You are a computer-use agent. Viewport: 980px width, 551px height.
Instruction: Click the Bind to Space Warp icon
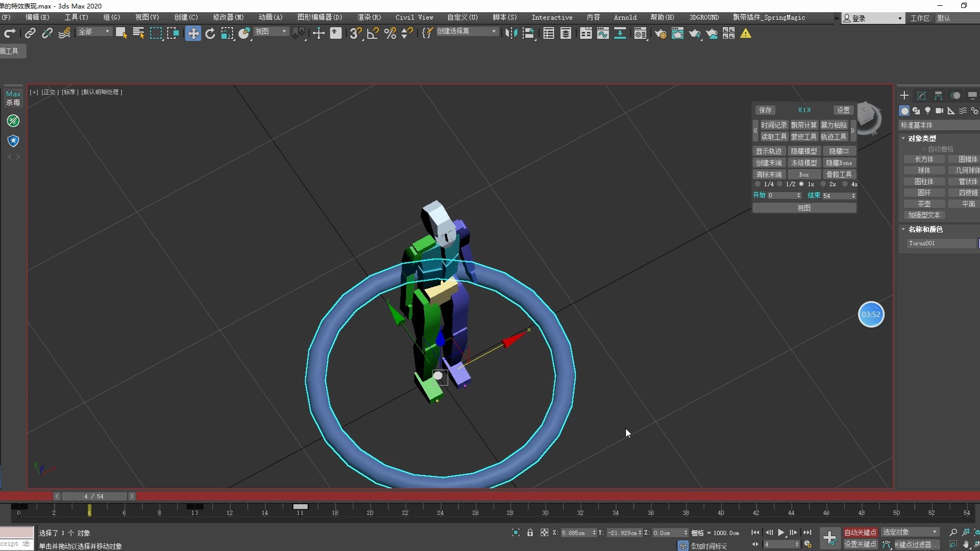pos(64,34)
